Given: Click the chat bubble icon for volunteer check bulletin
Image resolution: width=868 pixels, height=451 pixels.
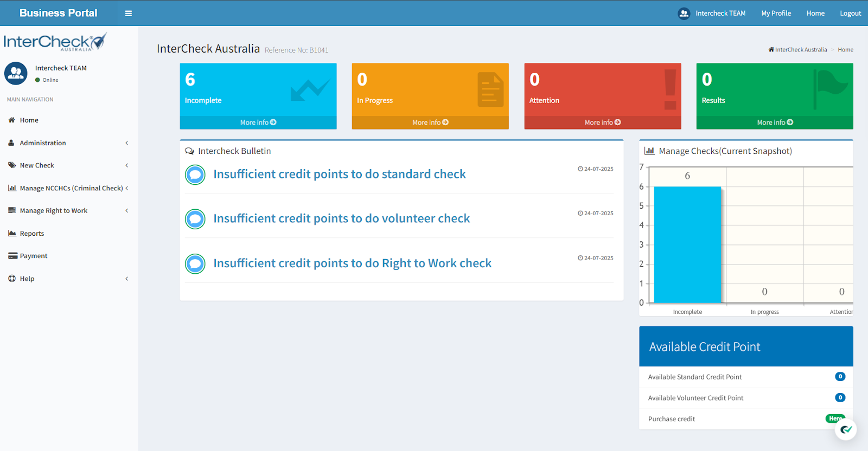Looking at the screenshot, I should [x=195, y=219].
